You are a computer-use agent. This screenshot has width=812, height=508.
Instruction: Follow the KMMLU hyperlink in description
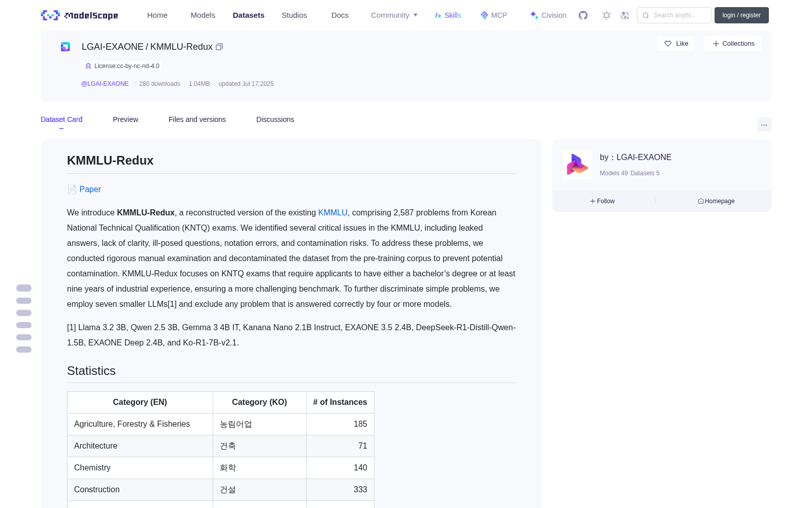[333, 212]
